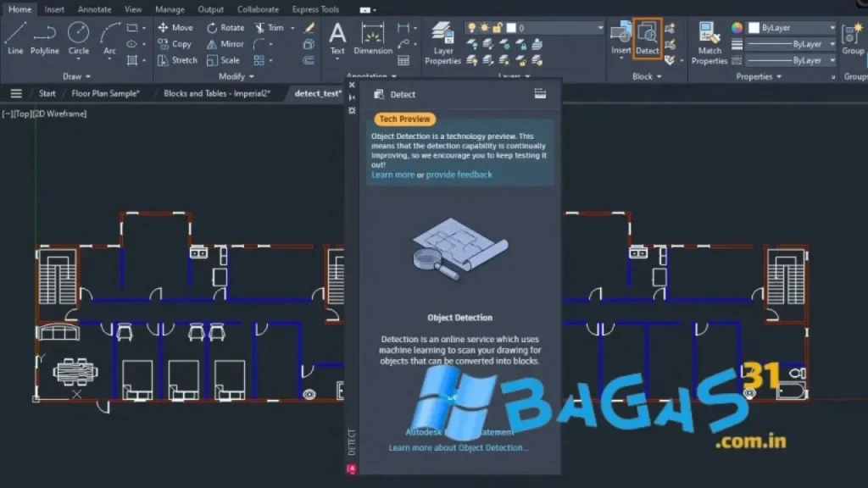Open the linetype ByLayer dropdown
This screenshot has height=488, width=868.
[832, 60]
